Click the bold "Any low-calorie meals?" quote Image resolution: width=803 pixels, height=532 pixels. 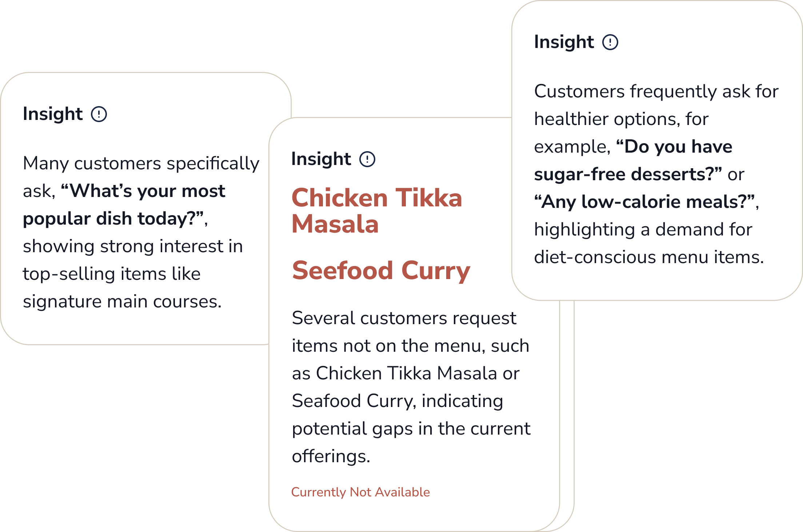(x=644, y=202)
